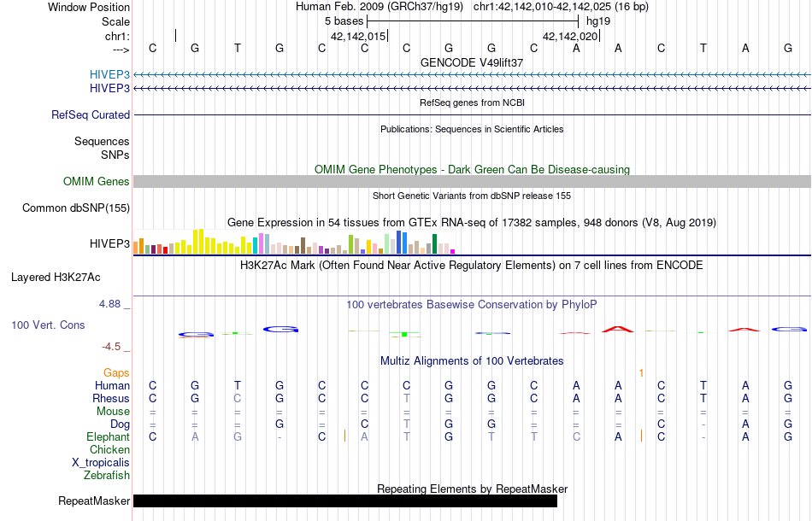Click the dark blue HIVEP3 gene label
Viewport: 812px width, 521px height.
point(109,89)
